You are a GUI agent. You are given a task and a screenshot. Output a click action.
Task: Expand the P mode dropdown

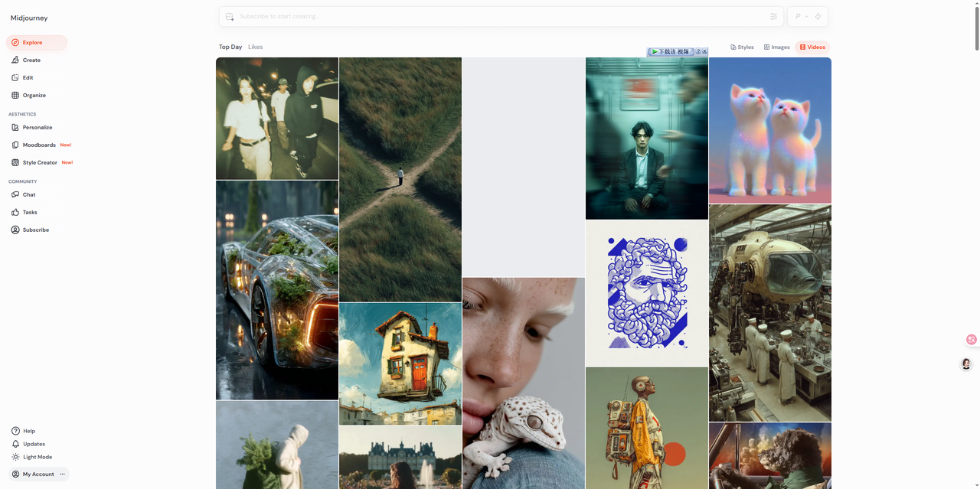coord(801,16)
